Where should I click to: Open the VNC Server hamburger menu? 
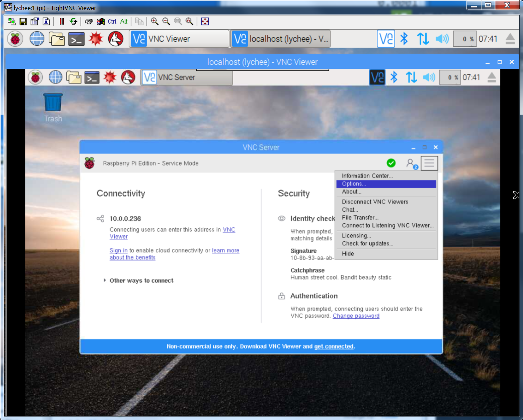coord(429,163)
